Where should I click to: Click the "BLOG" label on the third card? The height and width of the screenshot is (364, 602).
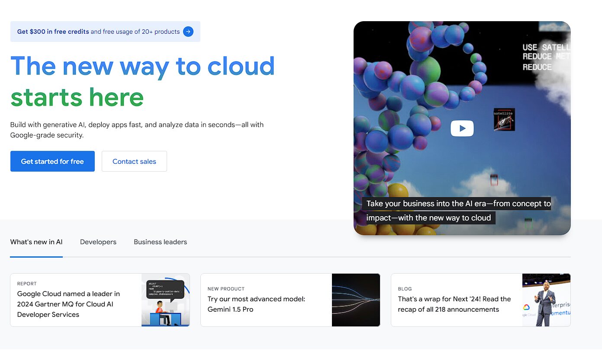(405, 289)
